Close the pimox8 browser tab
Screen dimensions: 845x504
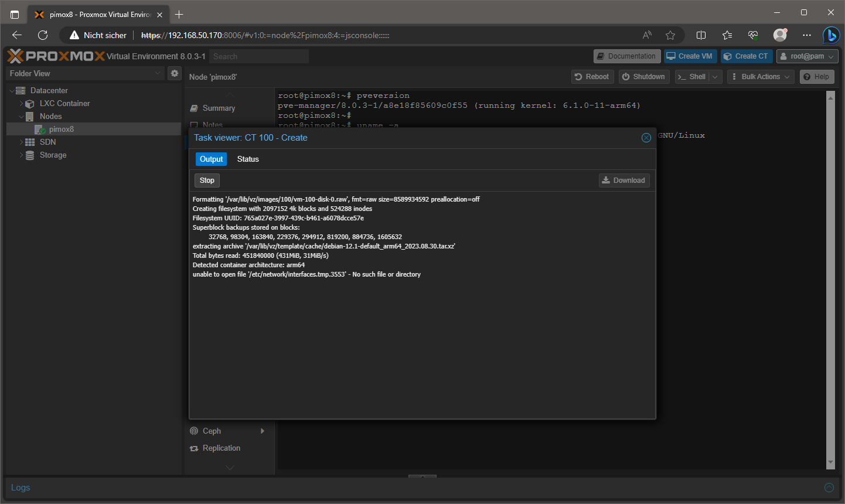pyautogui.click(x=159, y=15)
